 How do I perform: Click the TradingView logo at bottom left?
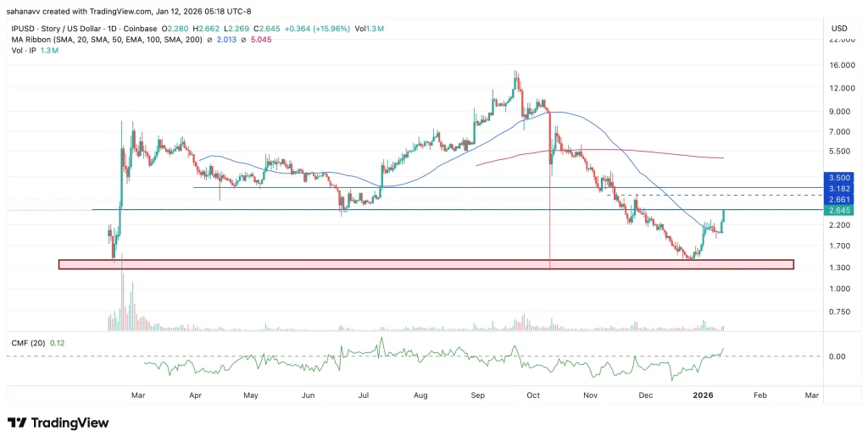(58, 423)
